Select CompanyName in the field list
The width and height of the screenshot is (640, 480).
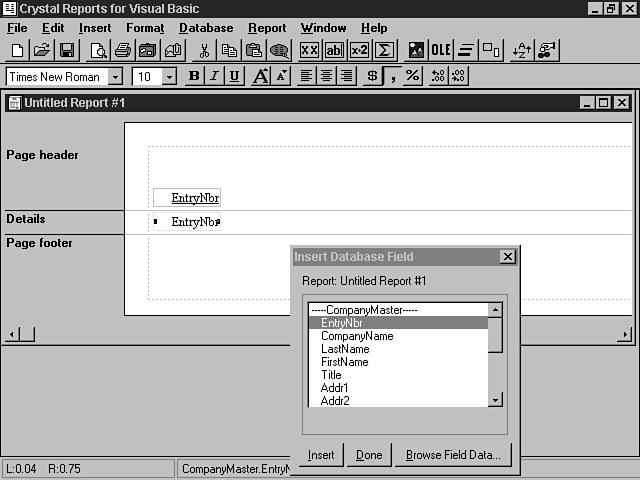point(357,336)
